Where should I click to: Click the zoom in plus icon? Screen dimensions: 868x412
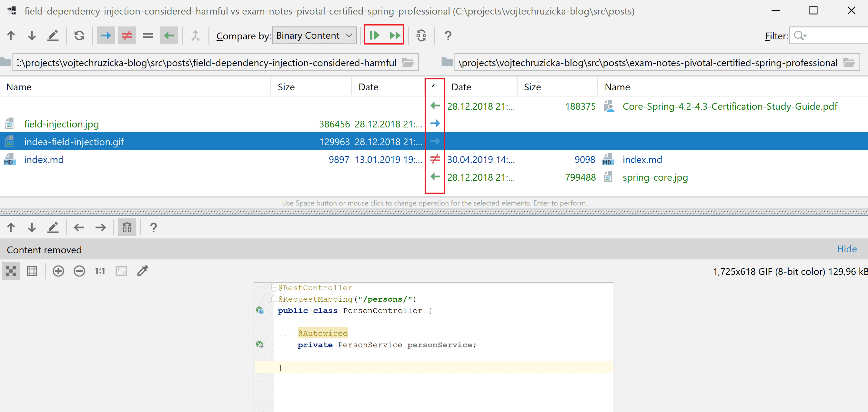tap(58, 271)
